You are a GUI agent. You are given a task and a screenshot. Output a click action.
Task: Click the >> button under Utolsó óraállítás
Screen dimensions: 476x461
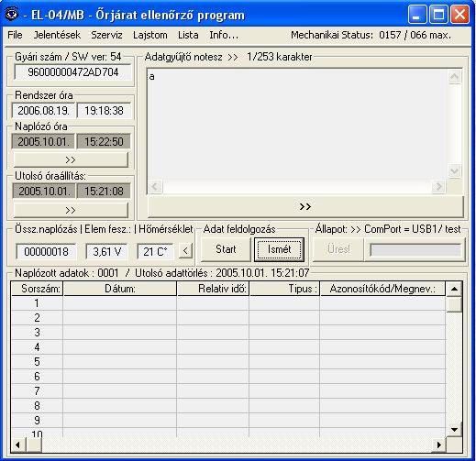[71, 210]
